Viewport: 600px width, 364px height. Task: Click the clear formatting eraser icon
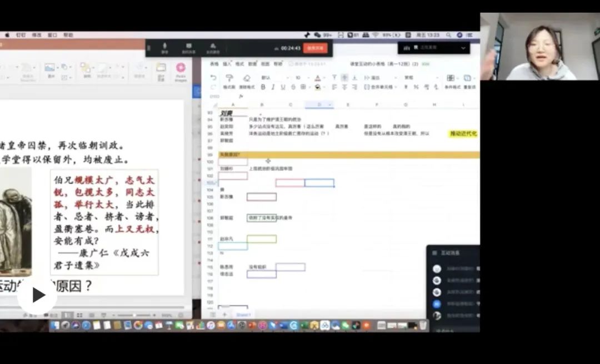(247, 78)
